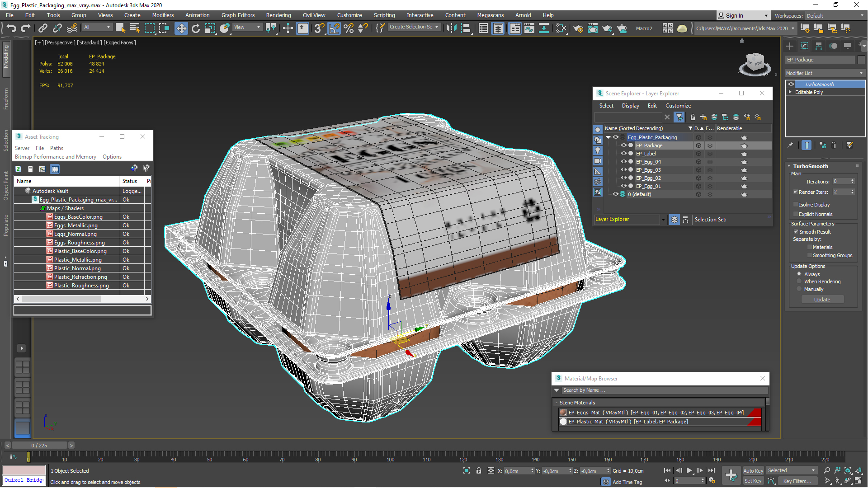Screen dimensions: 868x488
Task: Click the Mirror tool icon
Action: click(x=451, y=28)
